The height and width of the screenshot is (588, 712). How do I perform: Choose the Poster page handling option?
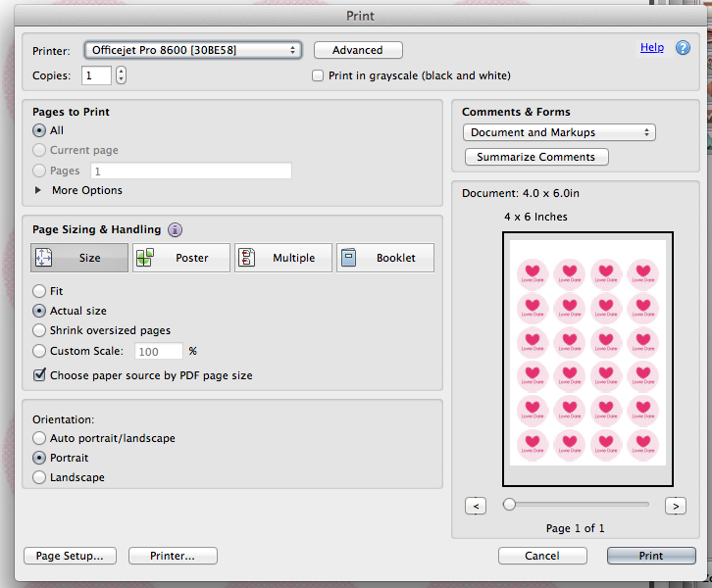click(x=181, y=258)
